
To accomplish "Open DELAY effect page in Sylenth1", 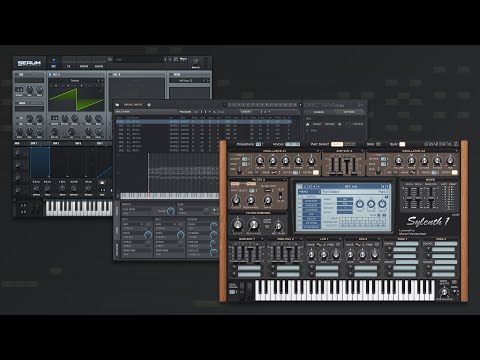I will pyautogui.click(x=312, y=218).
